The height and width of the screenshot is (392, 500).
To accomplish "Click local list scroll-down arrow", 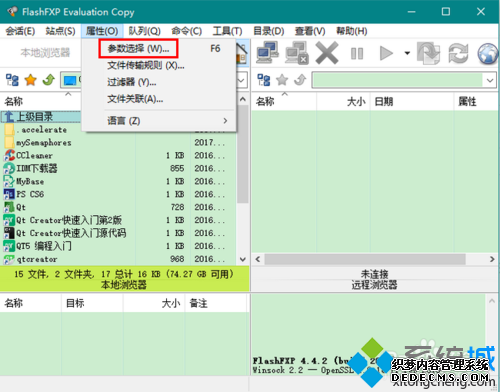I will click(x=243, y=259).
